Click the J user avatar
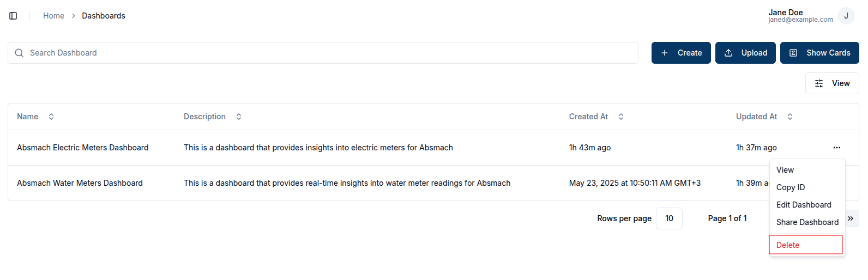This screenshot has width=868, height=280. point(846,16)
